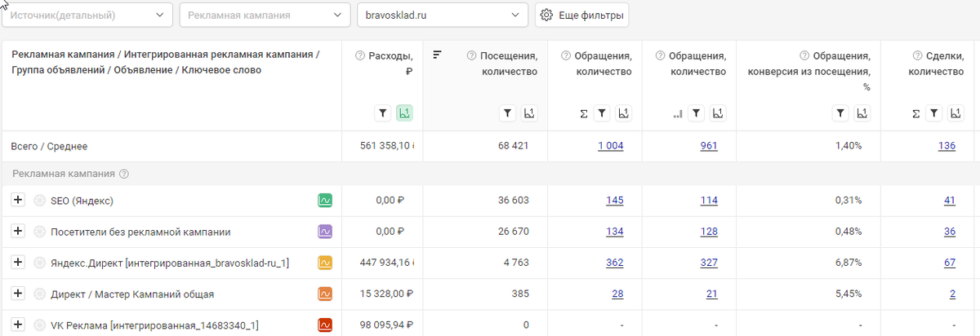Toggle chart icon in first Обращения column
The height and width of the screenshot is (336, 980).
(x=623, y=113)
